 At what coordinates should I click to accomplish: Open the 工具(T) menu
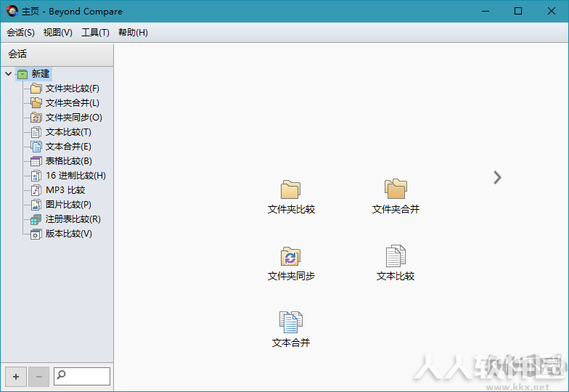95,33
